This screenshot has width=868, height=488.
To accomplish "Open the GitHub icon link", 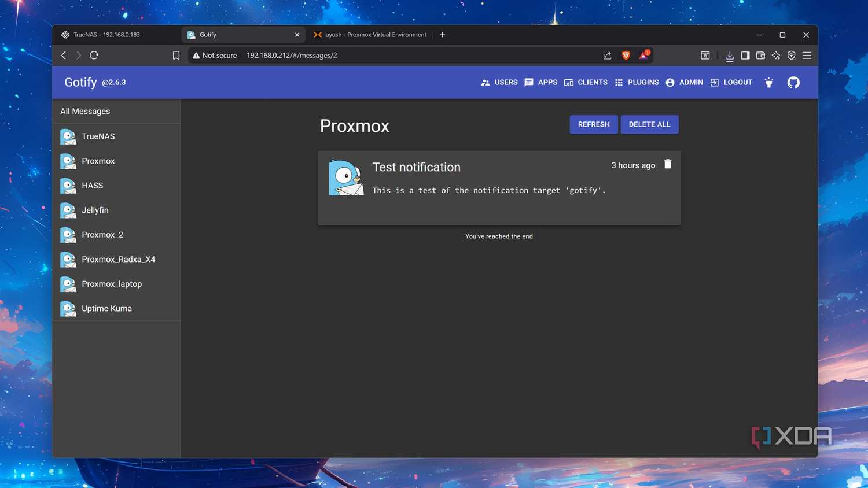I will [x=793, y=83].
